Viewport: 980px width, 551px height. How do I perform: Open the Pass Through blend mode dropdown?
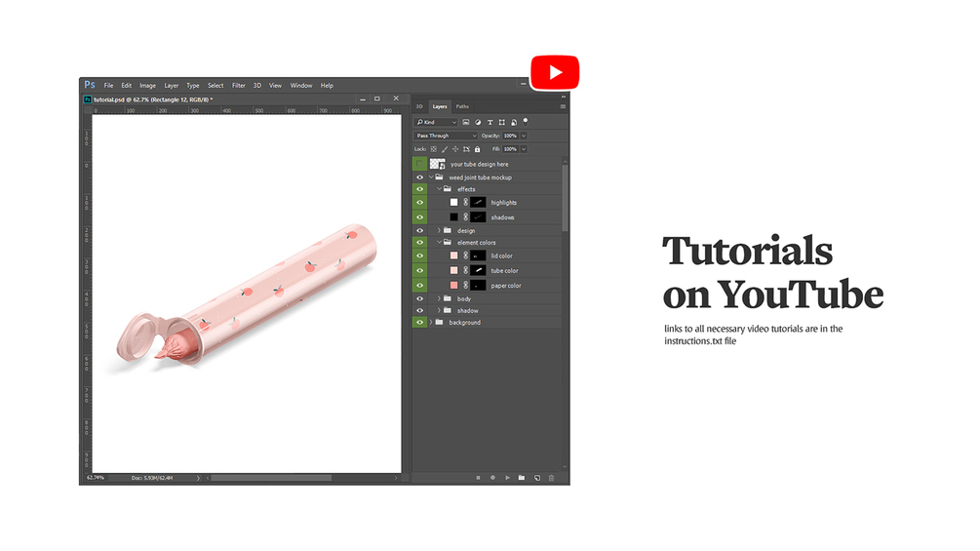[446, 136]
